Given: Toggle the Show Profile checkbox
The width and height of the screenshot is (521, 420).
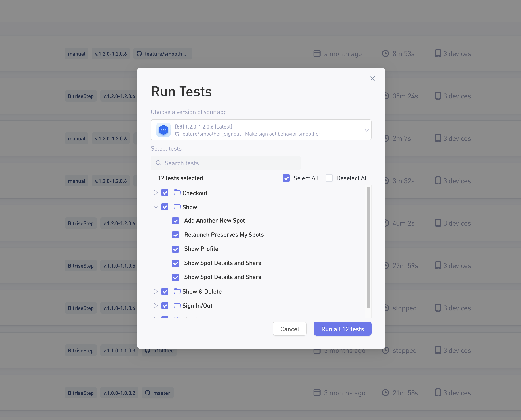Looking at the screenshot, I should pyautogui.click(x=175, y=249).
